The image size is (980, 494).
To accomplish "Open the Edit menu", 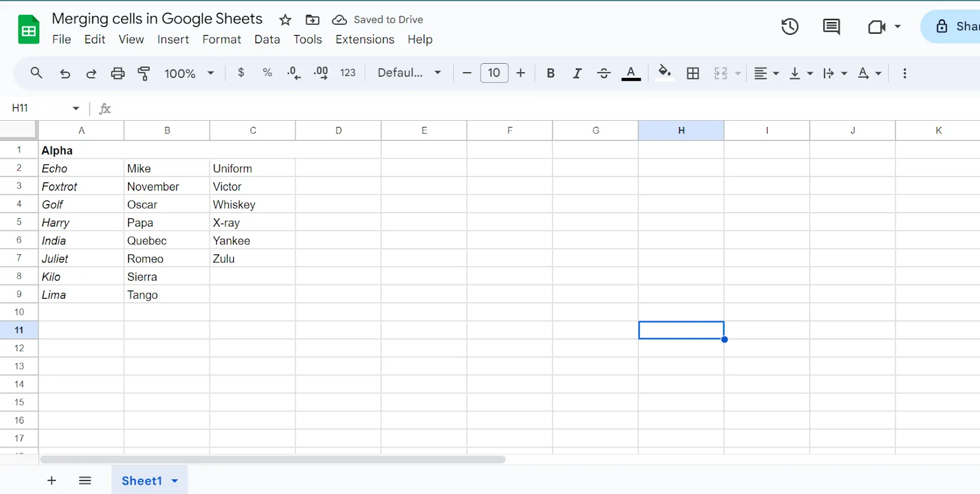I will 95,39.
